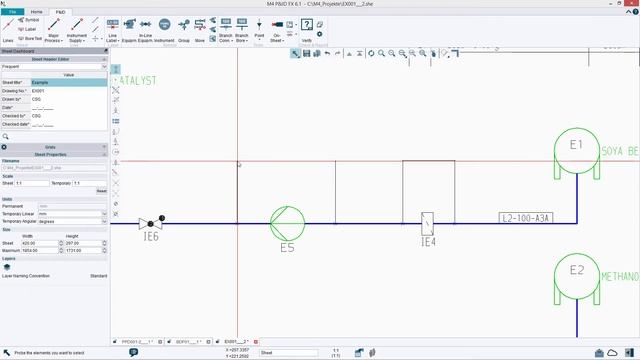Screen dimensions: 640x360
Task: Click the Refresh view icon
Action: tap(371, 53)
